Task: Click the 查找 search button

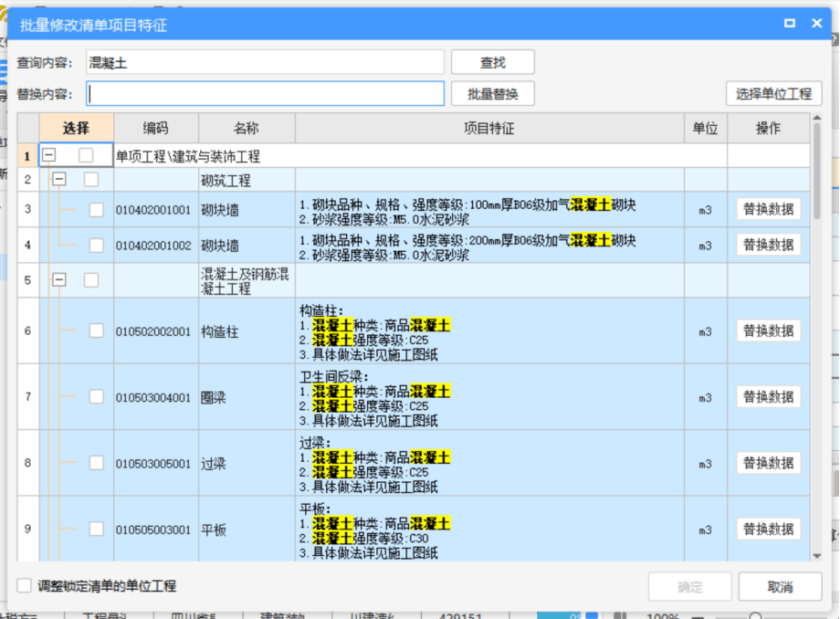Action: tap(492, 62)
